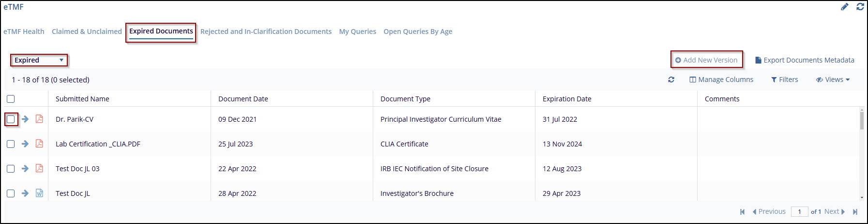Open the Filters panel
The width and height of the screenshot is (868, 224).
coord(784,80)
